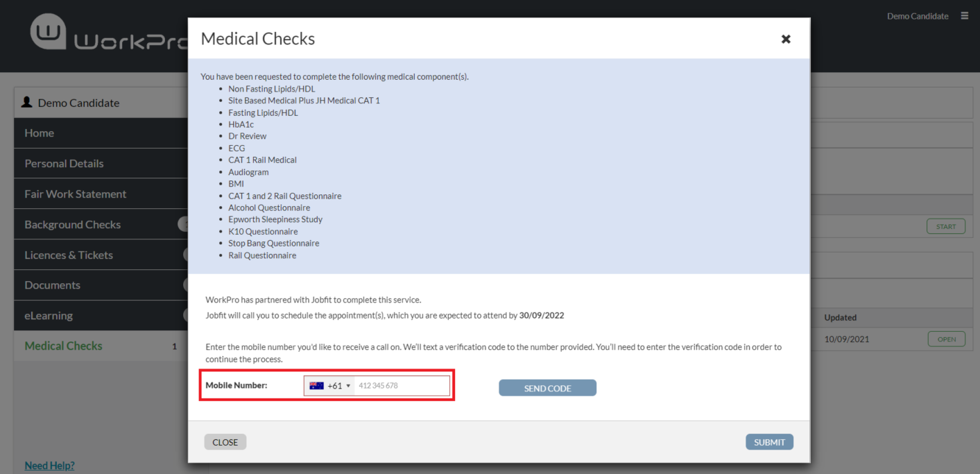Open the Personal Details section

pos(64,163)
